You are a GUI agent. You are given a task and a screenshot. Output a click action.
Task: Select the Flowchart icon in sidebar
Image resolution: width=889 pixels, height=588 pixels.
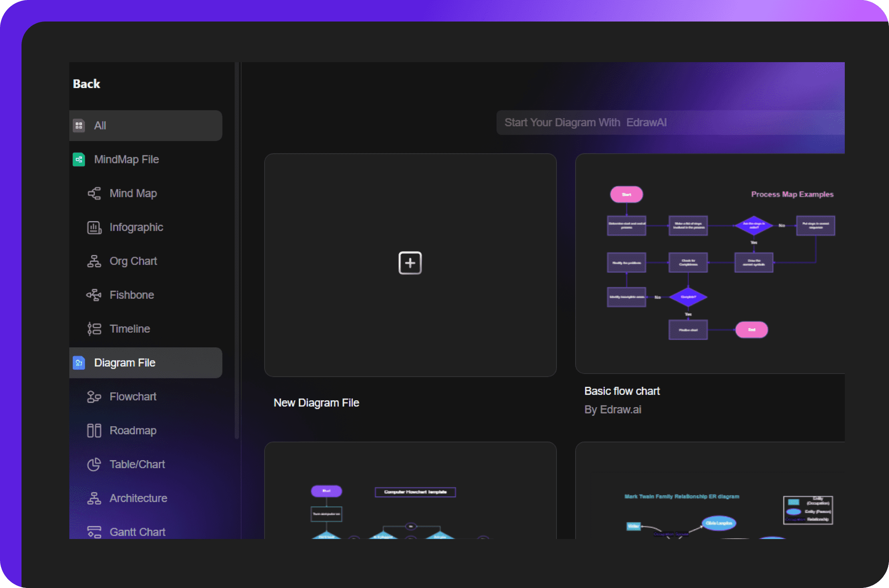click(x=95, y=396)
